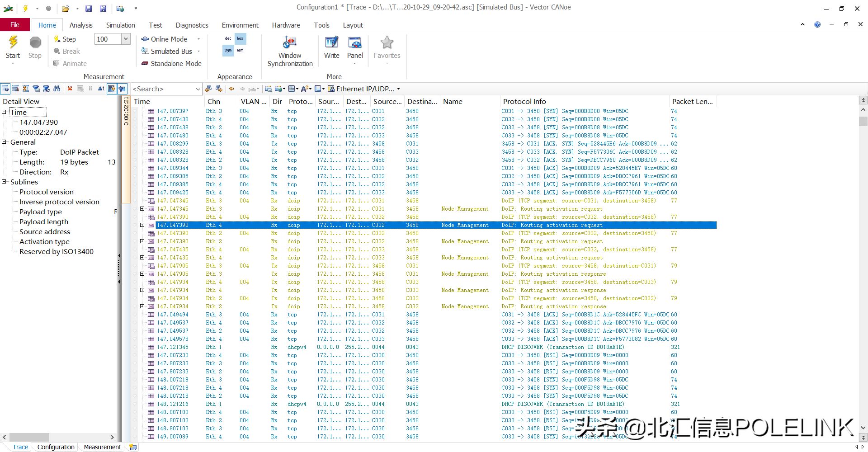
Task: Click the trace vertical scrollbar thumb
Action: pos(863,121)
